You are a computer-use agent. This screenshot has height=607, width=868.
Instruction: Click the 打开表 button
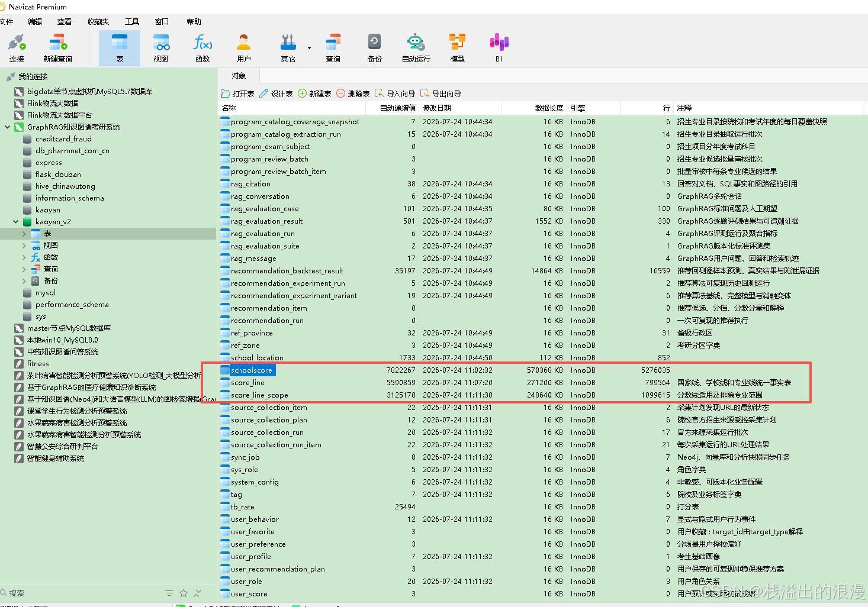(x=237, y=93)
